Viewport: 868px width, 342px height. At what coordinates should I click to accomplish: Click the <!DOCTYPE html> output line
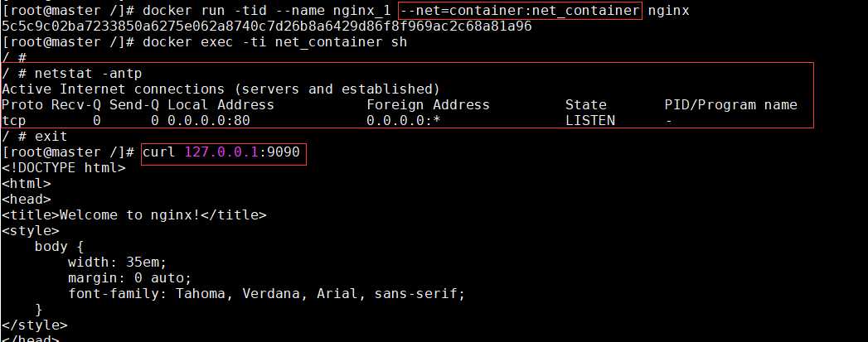click(x=63, y=168)
